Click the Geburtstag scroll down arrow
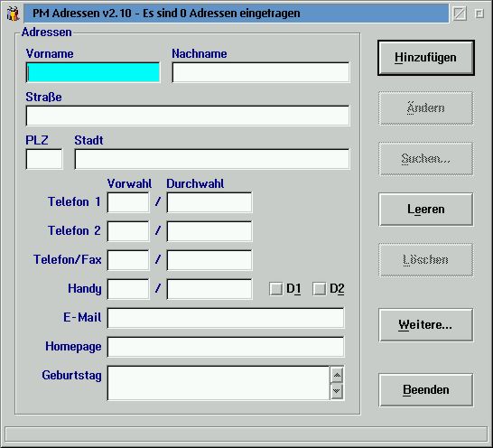The image size is (493, 448). coord(337,391)
